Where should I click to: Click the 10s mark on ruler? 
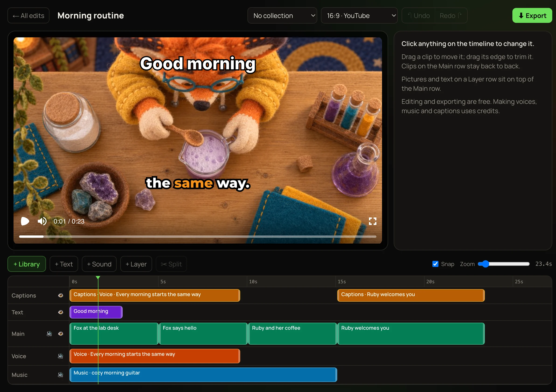(x=253, y=282)
